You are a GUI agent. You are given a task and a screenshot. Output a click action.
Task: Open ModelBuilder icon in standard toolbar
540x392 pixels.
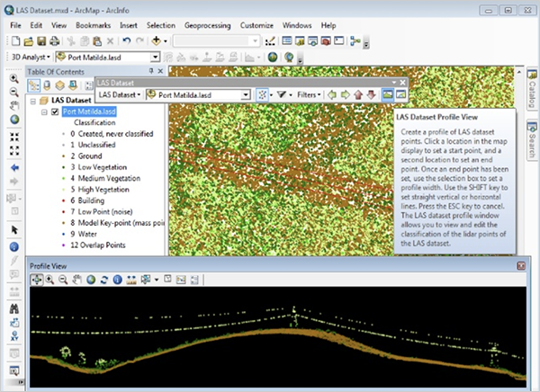(355, 41)
